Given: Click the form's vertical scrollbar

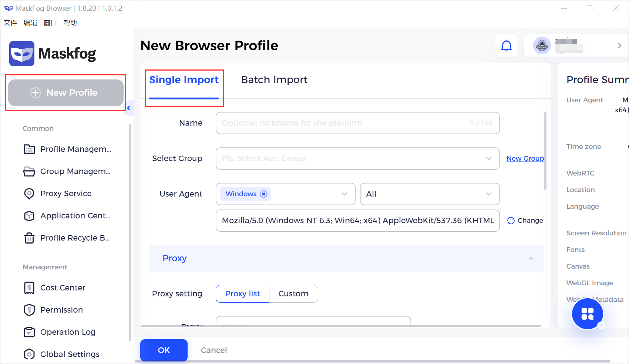Looking at the screenshot, I should [x=545, y=151].
